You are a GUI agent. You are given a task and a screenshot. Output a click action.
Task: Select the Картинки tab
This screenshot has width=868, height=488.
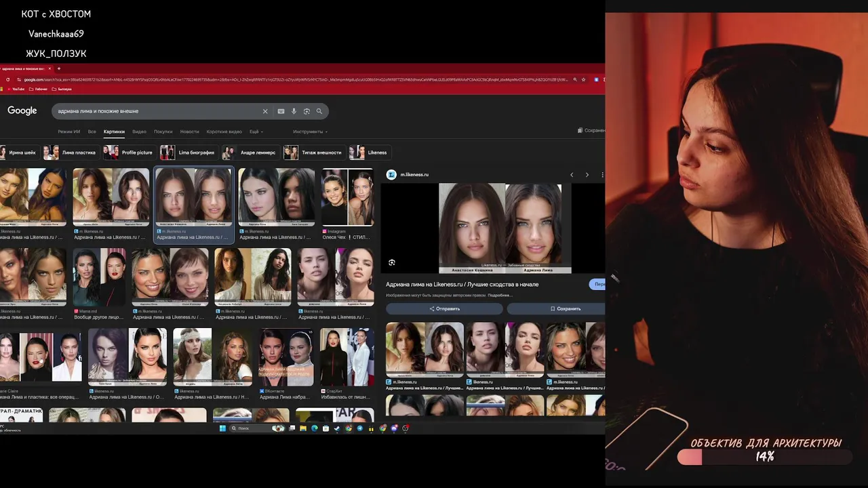pos(114,131)
